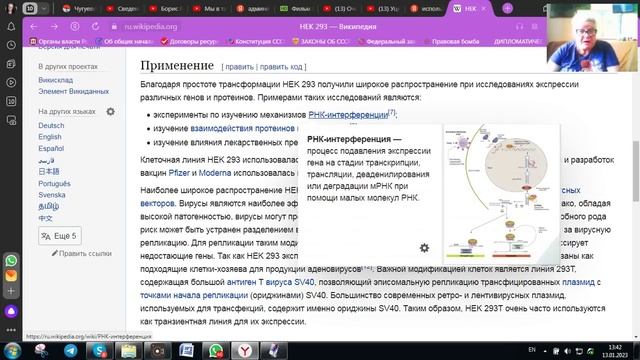Open the Windows Start button

click(12, 351)
